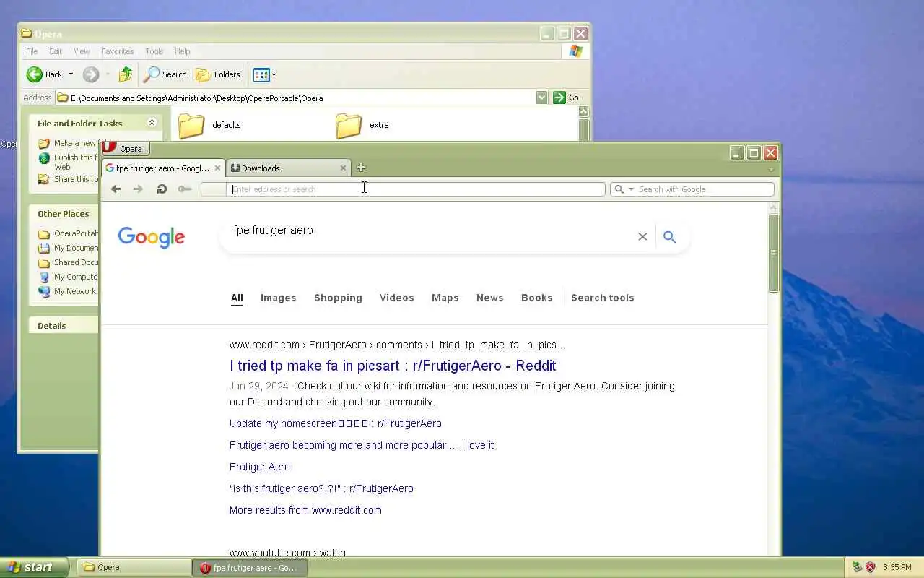The width and height of the screenshot is (924, 578).
Task: Open Opera's tab bar dropdown arrow
Action: [x=771, y=170]
